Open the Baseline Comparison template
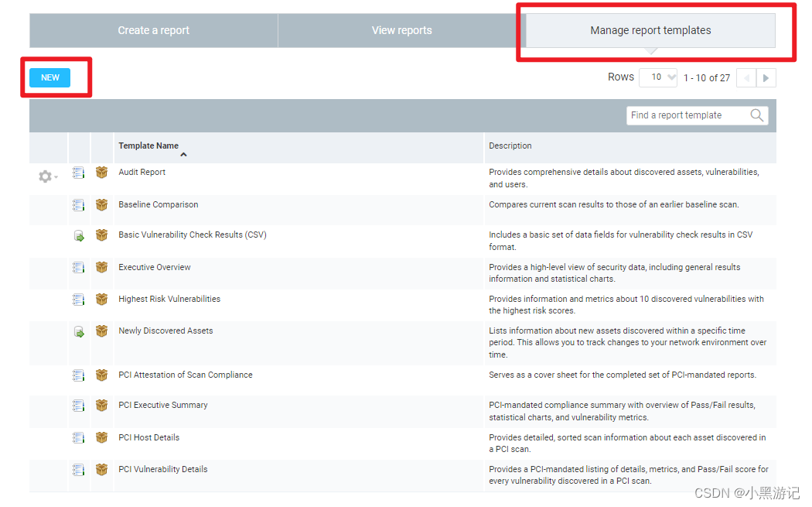812x507 pixels. [x=159, y=205]
